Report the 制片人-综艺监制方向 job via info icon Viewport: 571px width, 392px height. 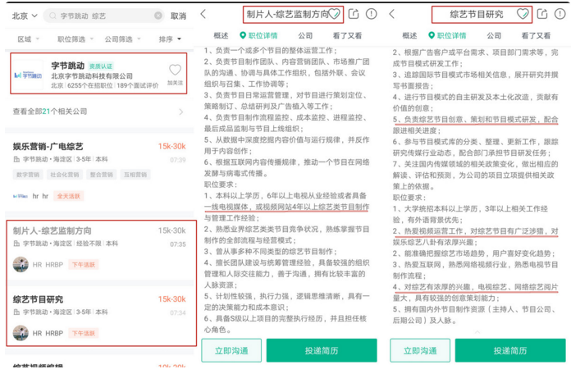pos(371,14)
